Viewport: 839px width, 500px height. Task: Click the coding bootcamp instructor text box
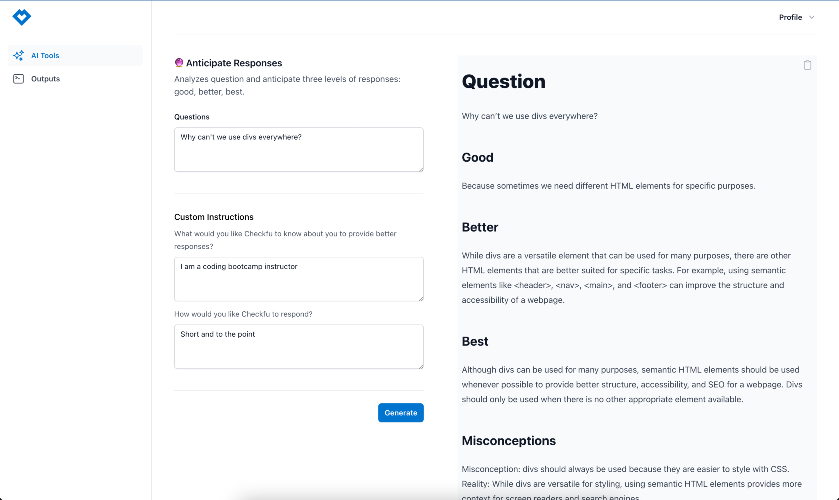click(x=299, y=279)
